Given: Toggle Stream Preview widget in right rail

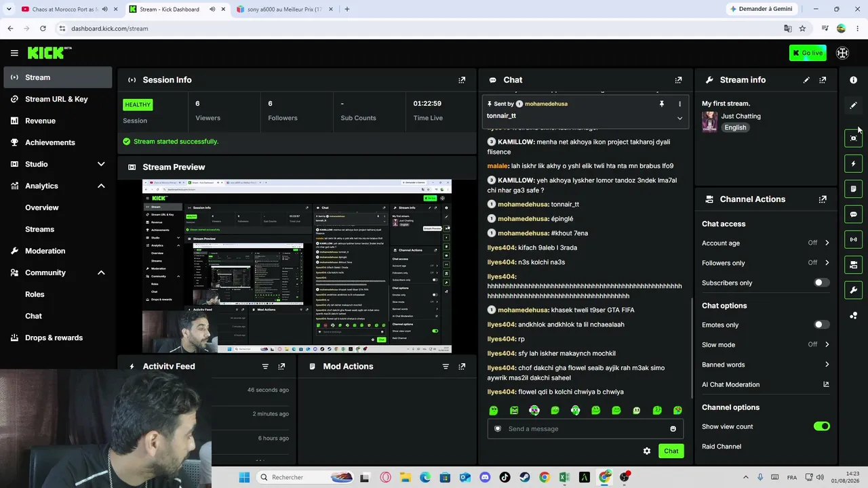Looking at the screenshot, I should [x=853, y=138].
